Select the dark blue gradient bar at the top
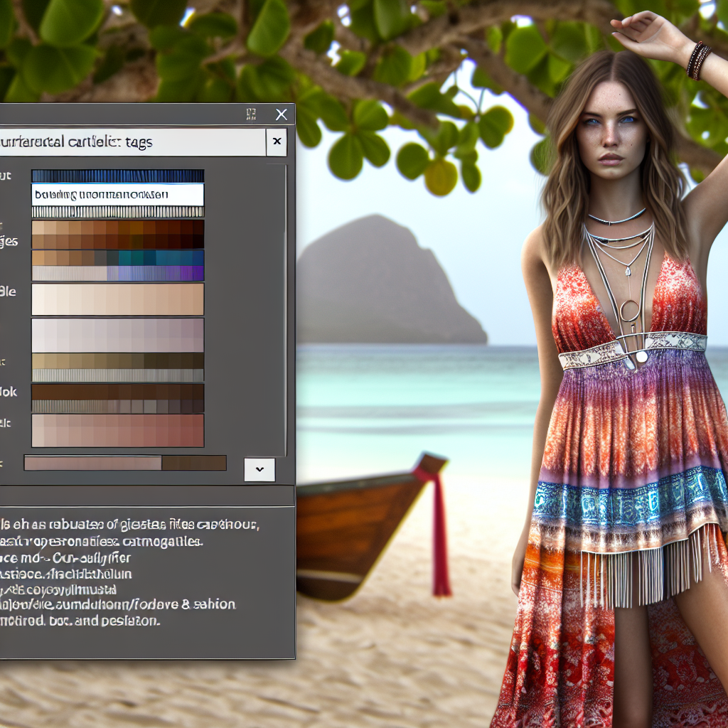The image size is (728, 728). [x=118, y=176]
